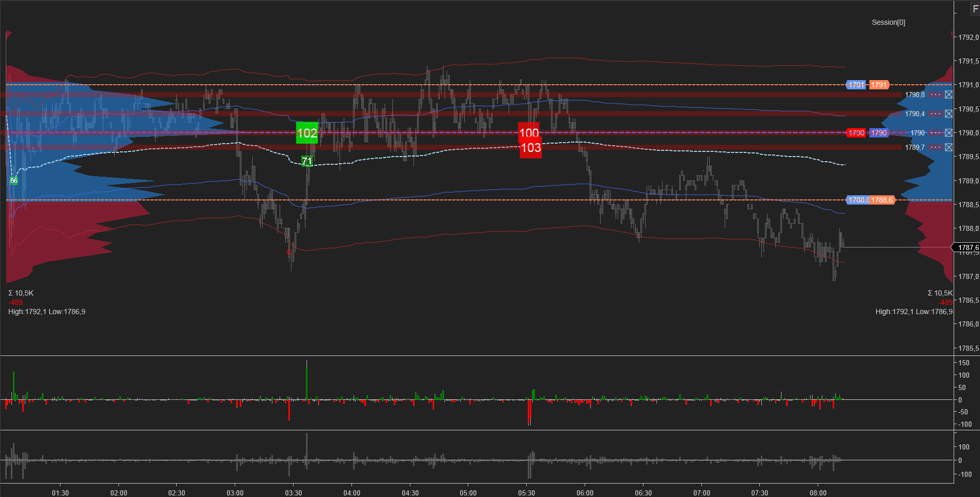Click the 03:30 time axis label
The image size is (980, 497).
tap(294, 493)
